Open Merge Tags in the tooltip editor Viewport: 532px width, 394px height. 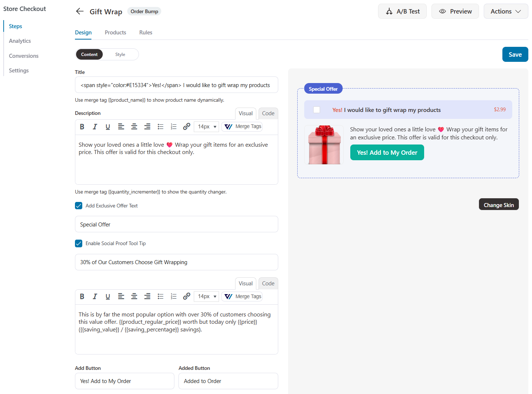[242, 297]
